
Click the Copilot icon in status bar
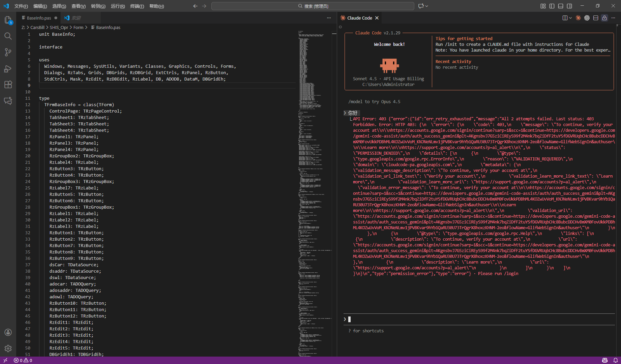point(605,360)
